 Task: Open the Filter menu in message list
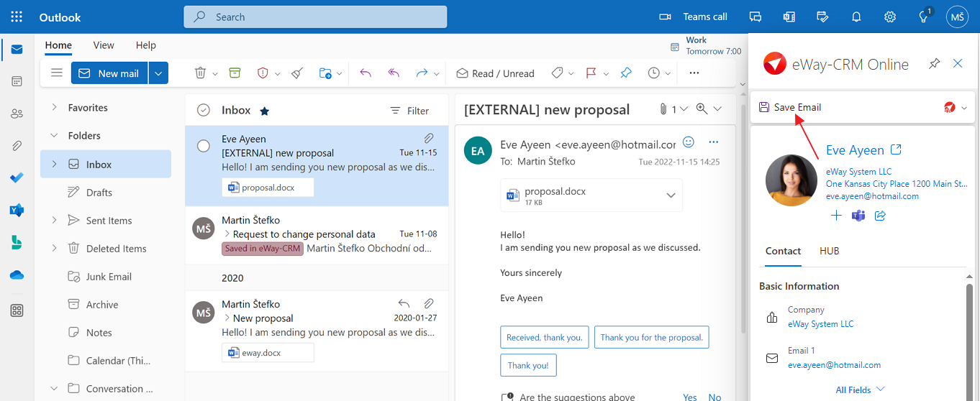[409, 111]
